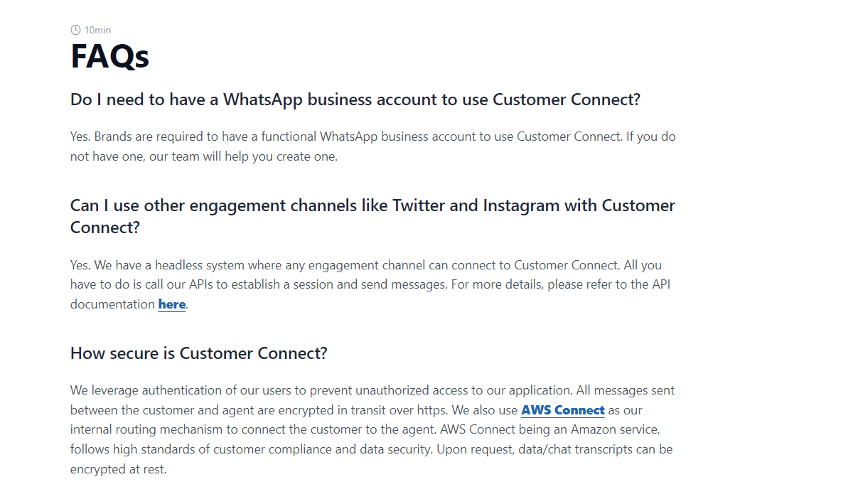Click the final line "encrypted at rest."
The width and height of the screenshot is (858, 504).
(118, 469)
